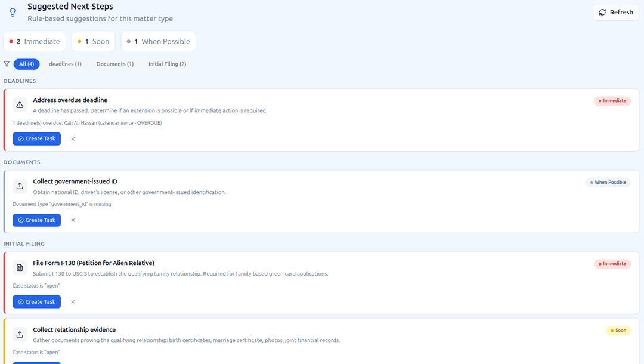Screen dimensions: 644x364
Task: Select the 2 Immediate priority chip
Action: coord(35,42)
